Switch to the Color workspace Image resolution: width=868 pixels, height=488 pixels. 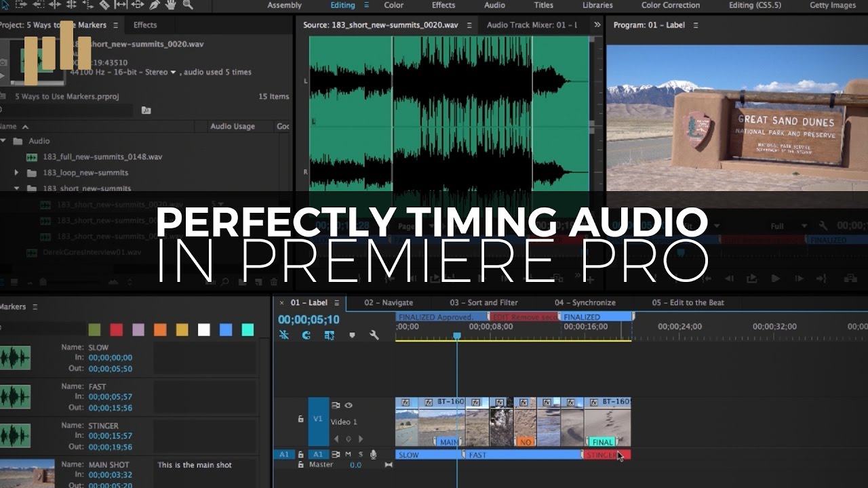click(x=394, y=5)
